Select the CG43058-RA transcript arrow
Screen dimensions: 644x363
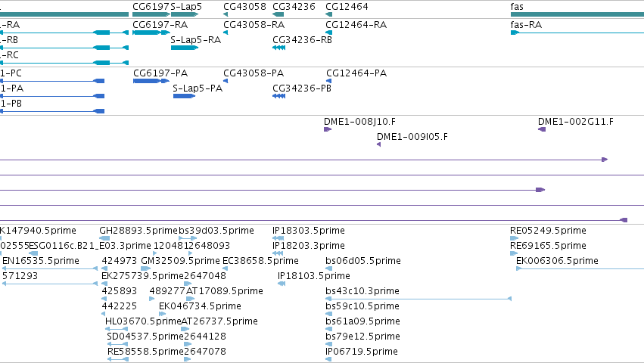tap(226, 33)
